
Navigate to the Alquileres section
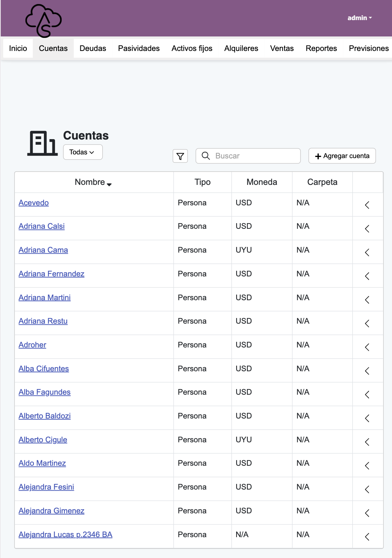241,48
